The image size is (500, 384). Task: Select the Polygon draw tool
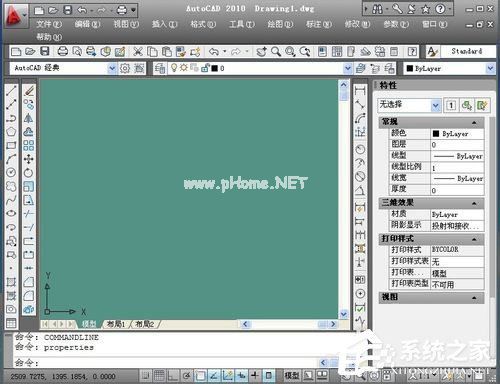pyautogui.click(x=11, y=132)
